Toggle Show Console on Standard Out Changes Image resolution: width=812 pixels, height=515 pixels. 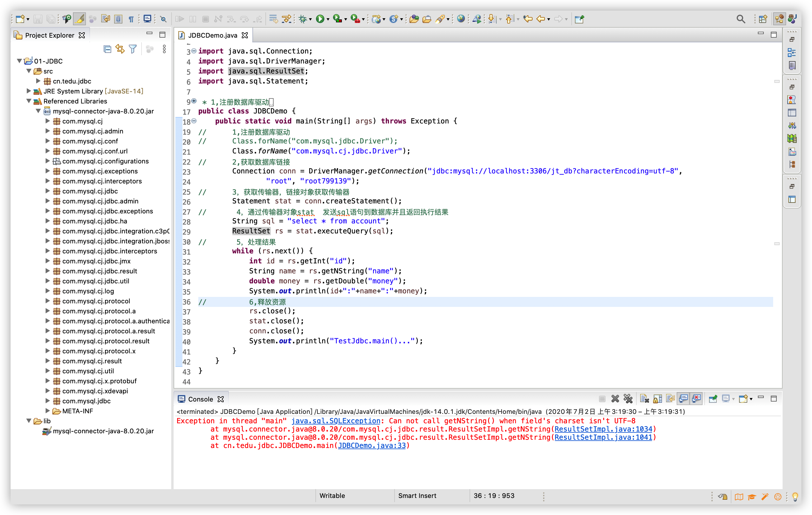tap(683, 399)
